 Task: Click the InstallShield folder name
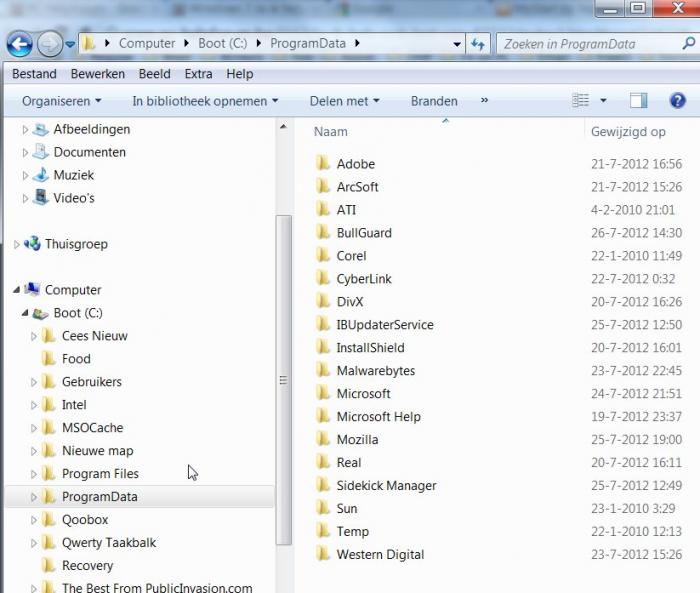[x=371, y=347]
